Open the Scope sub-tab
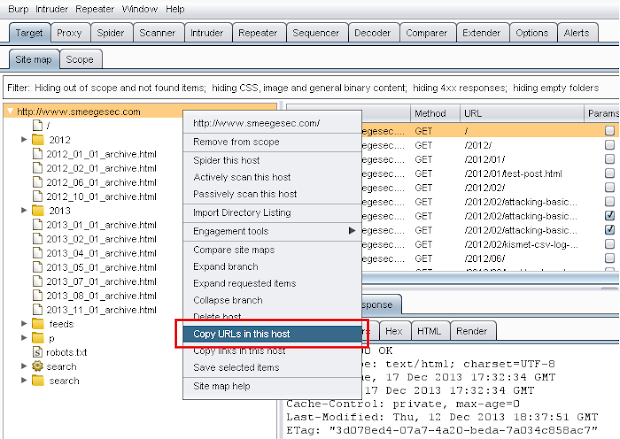 (79, 59)
